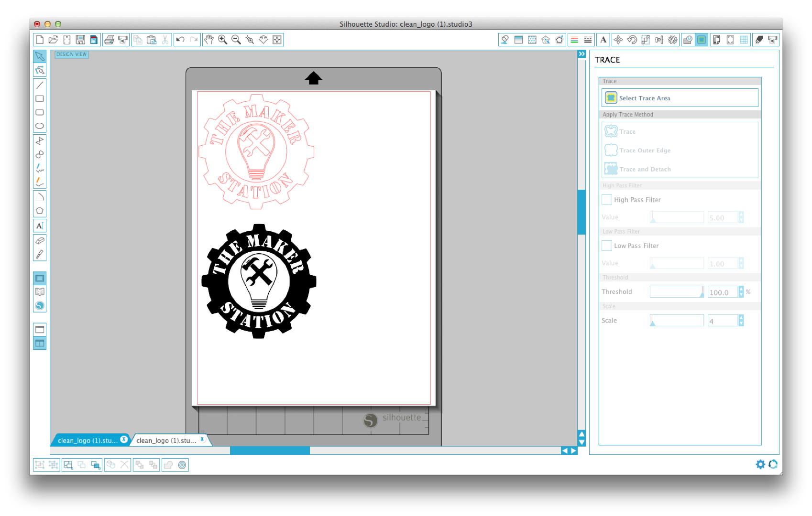
Task: Select the Text tool in the left toolbar
Action: 40,226
